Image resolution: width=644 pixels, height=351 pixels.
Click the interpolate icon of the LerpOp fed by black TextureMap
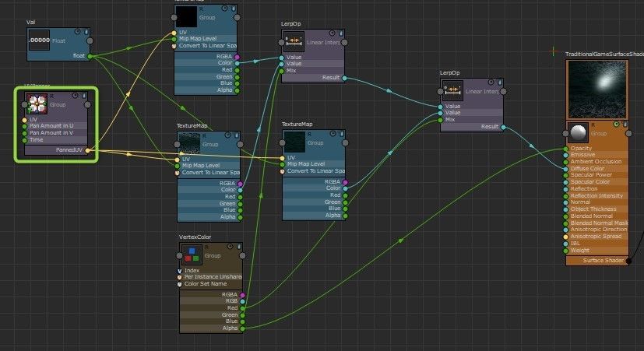click(x=294, y=42)
